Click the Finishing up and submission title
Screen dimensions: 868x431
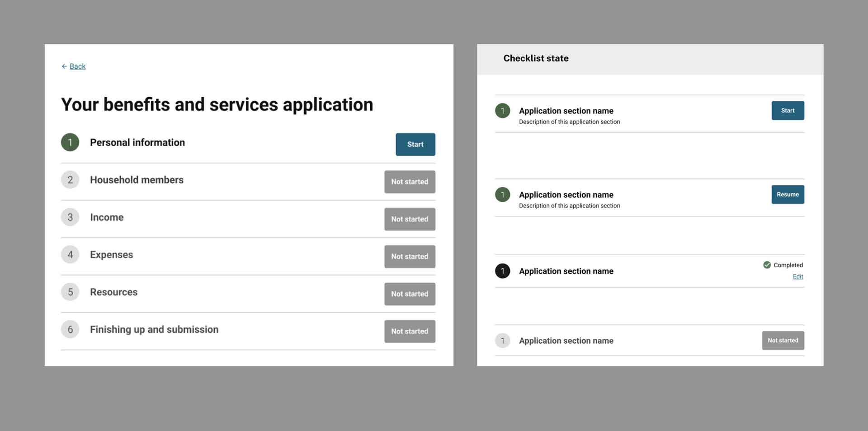tap(154, 330)
